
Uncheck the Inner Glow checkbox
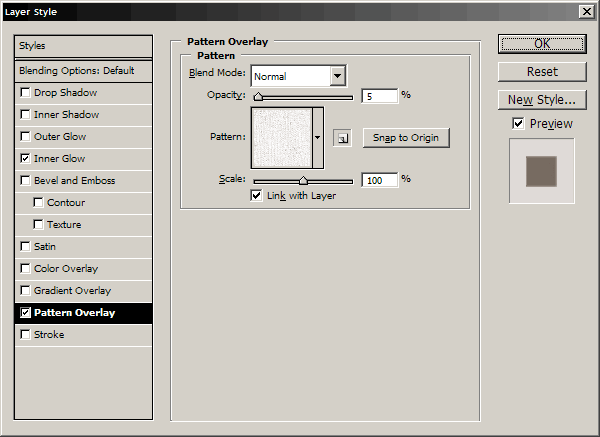(25, 158)
